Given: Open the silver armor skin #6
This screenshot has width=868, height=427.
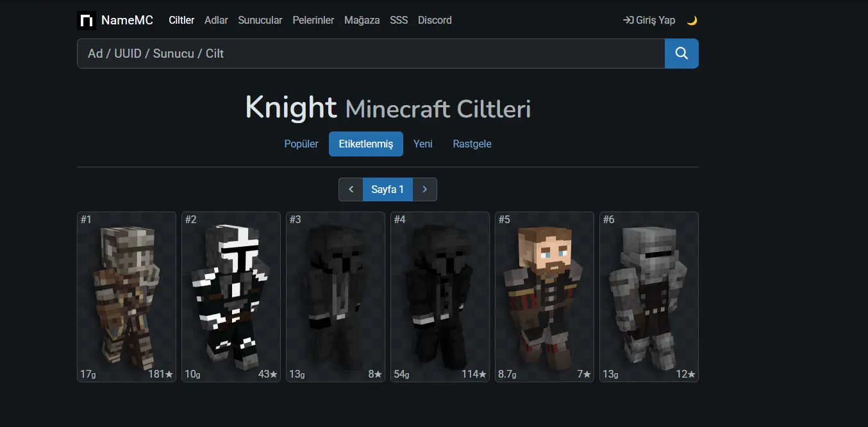Looking at the screenshot, I should click(649, 297).
